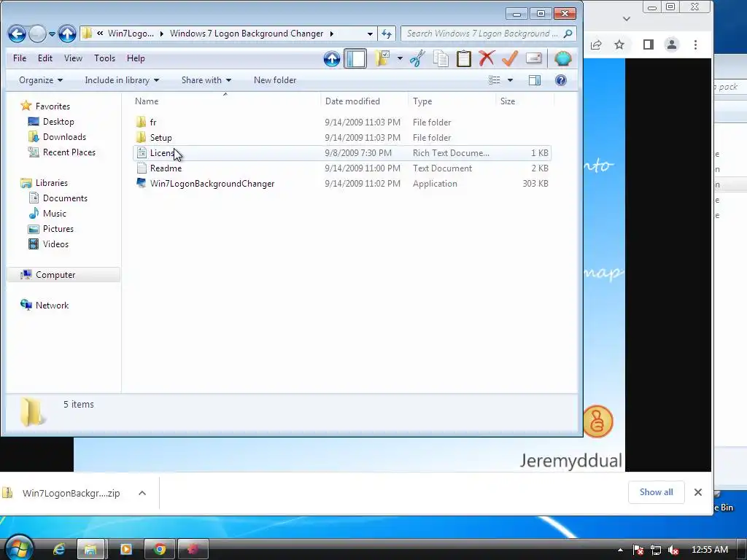Click the Copy toolbar icon
Viewport: 747px width, 560px height.
coord(441,58)
